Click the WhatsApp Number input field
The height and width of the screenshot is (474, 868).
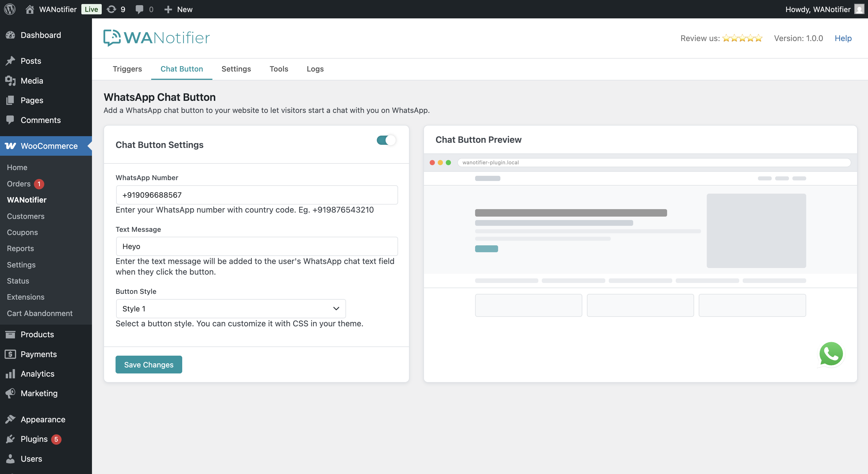[x=257, y=195]
